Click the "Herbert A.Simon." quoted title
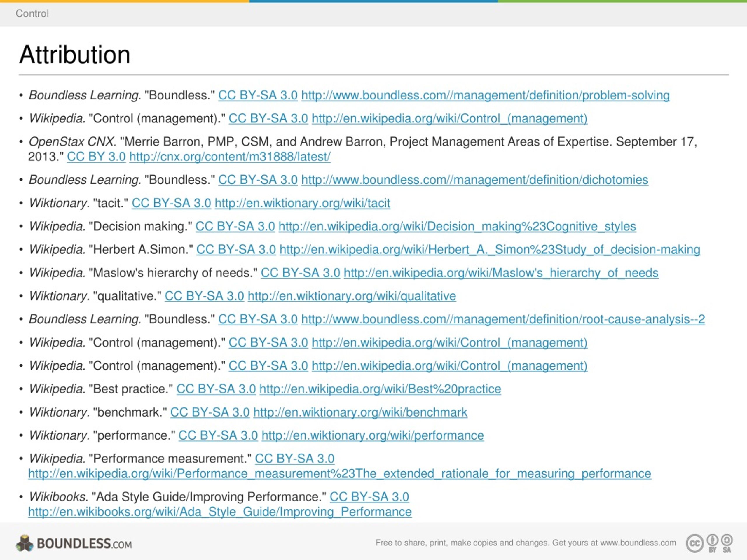This screenshot has width=747, height=560. 141,250
